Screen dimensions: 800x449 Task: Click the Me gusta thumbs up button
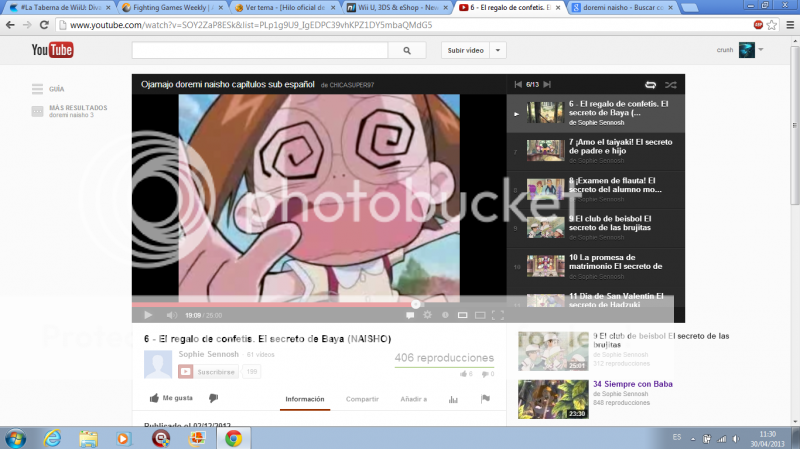tap(171, 398)
